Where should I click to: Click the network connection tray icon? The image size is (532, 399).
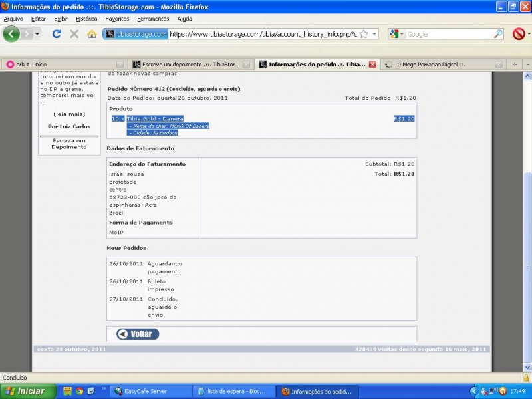(493, 391)
